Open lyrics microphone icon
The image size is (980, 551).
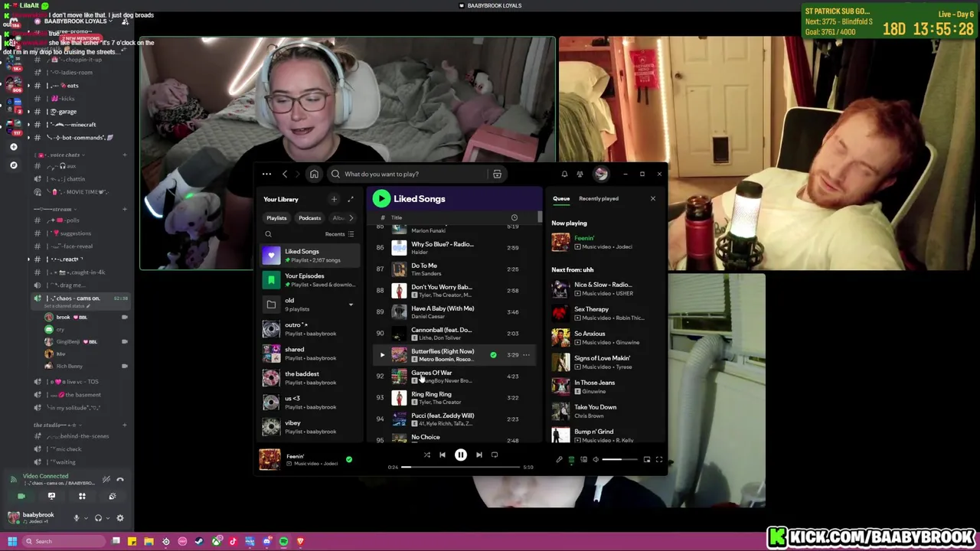click(559, 459)
